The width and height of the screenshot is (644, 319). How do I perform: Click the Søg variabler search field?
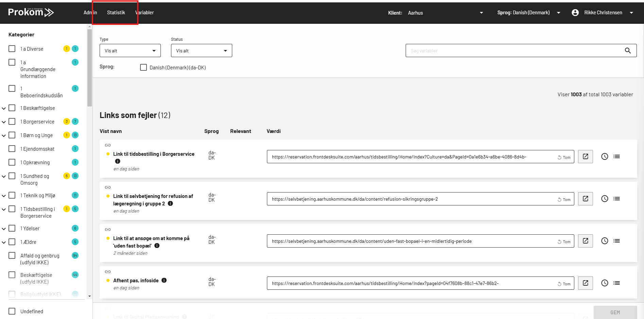click(513, 51)
